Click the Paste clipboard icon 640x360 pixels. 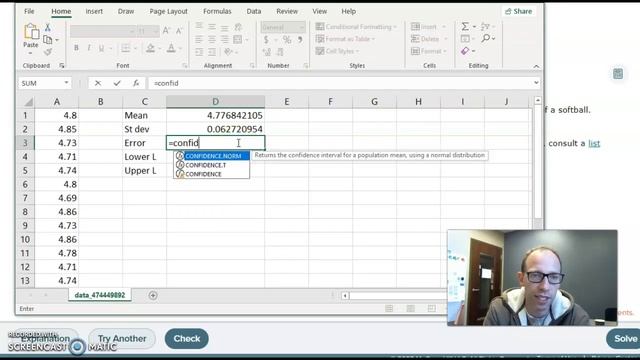pyautogui.click(x=31, y=32)
